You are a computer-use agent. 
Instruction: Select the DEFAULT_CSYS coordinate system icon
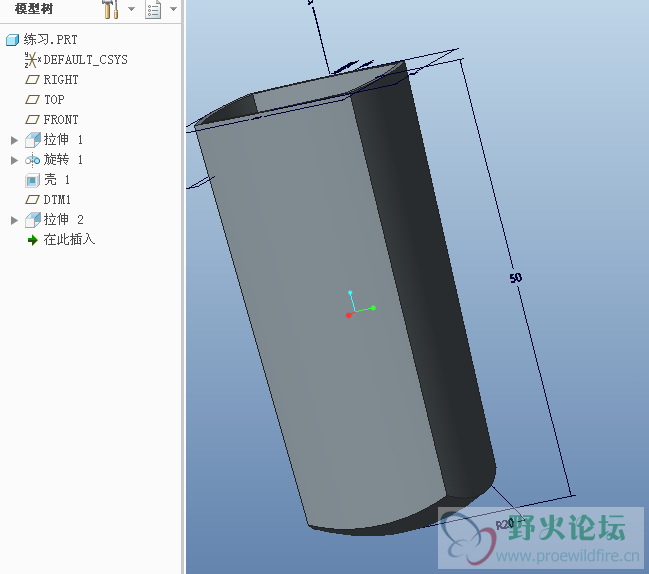point(31,60)
